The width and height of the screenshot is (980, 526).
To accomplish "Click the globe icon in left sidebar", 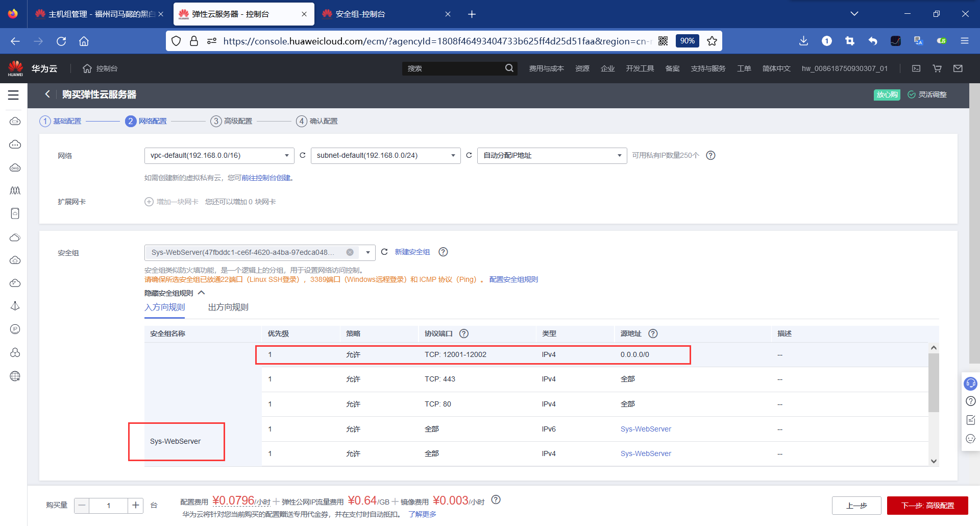I will click(x=15, y=376).
